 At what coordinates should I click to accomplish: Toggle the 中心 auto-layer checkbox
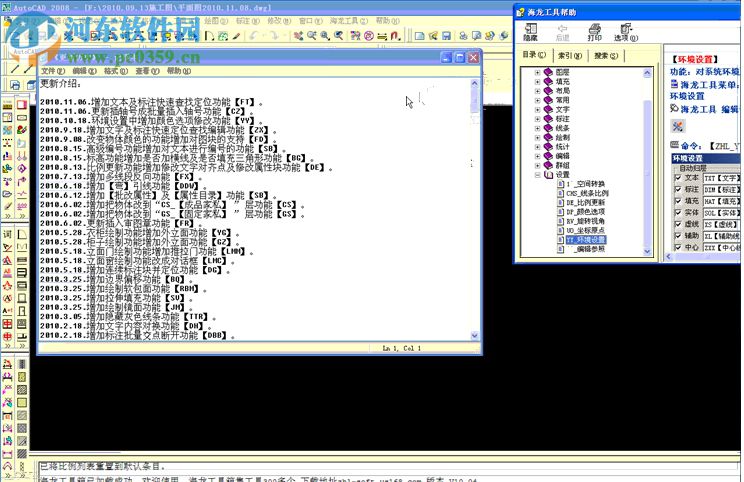[x=678, y=248]
